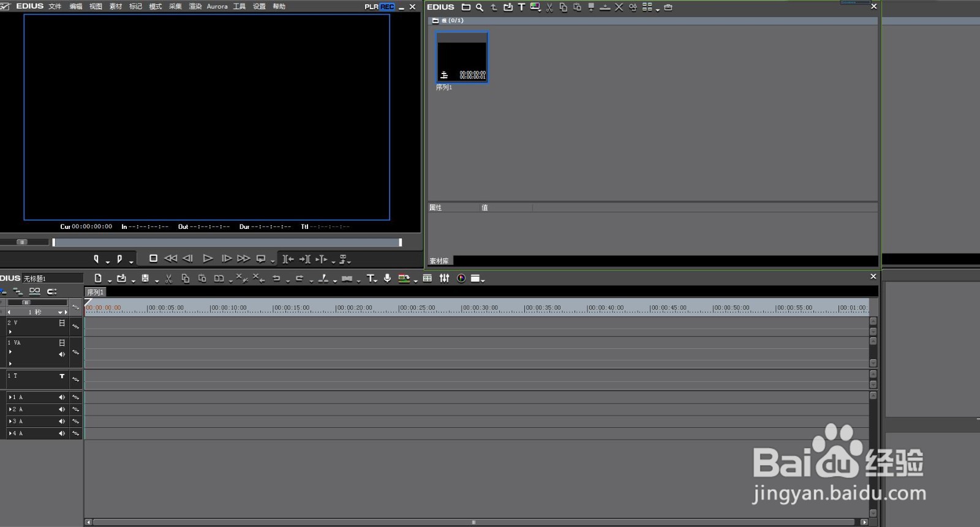This screenshot has height=527, width=980.
Task: Click the add clip icon in bin
Action: 508,7
